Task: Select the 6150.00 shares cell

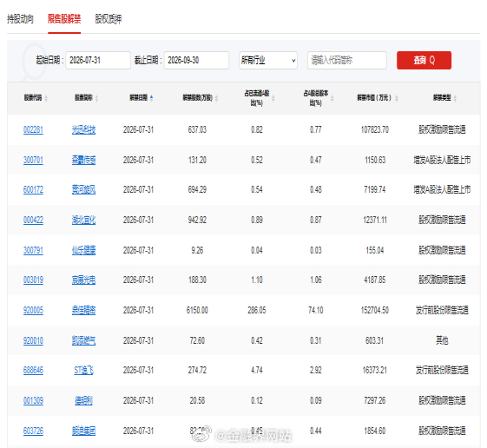Action: click(197, 310)
